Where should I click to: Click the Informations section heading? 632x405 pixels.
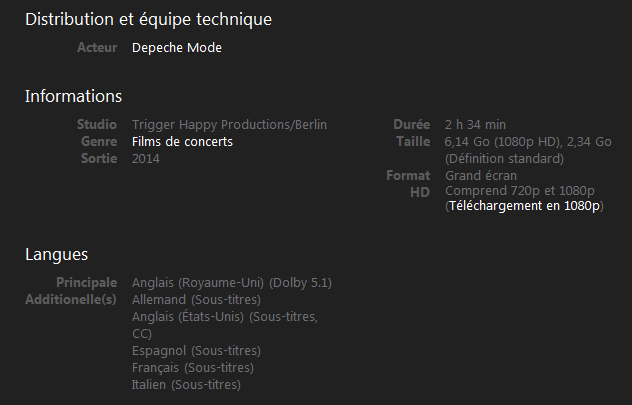[73, 96]
